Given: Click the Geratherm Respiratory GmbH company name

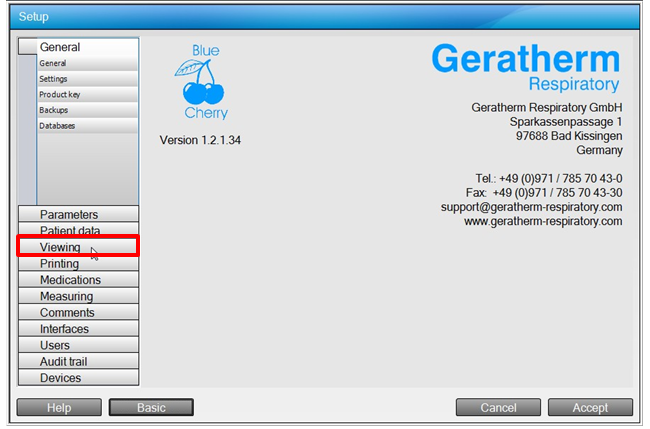Looking at the screenshot, I should [547, 107].
